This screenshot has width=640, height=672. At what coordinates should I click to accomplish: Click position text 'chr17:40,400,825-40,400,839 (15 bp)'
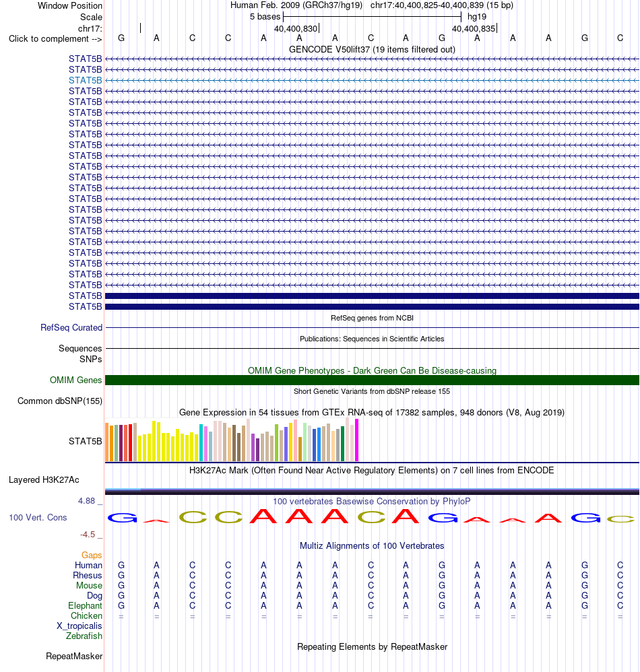point(441,5)
